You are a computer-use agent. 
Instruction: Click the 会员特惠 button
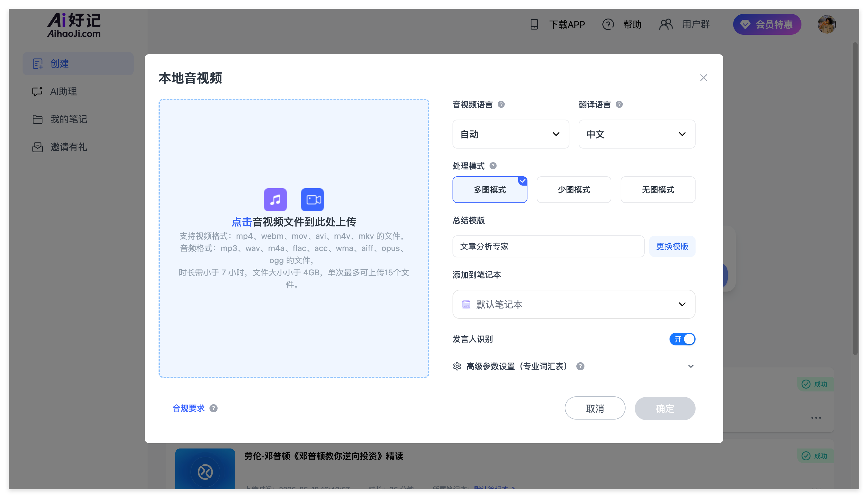tap(767, 24)
